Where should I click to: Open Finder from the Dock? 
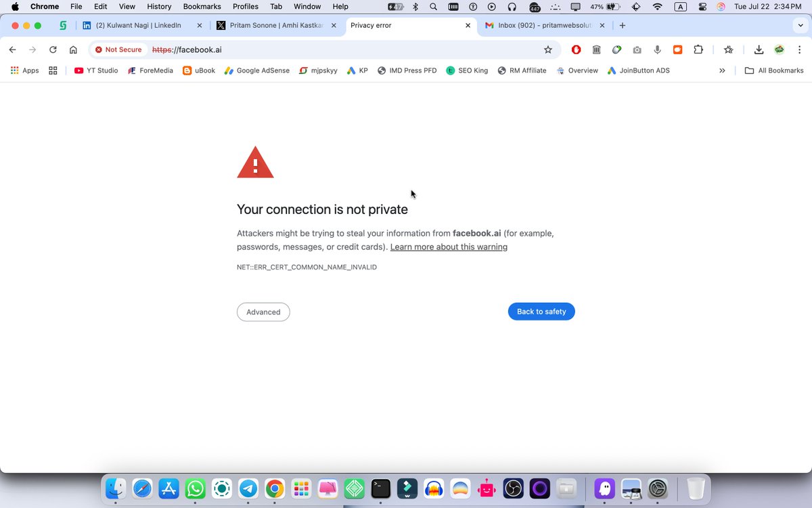[x=116, y=488]
